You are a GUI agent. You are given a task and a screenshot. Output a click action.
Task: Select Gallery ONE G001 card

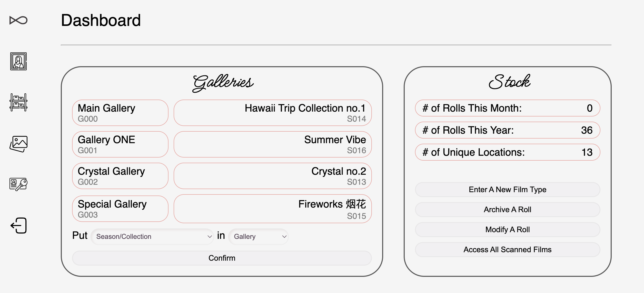tap(120, 144)
